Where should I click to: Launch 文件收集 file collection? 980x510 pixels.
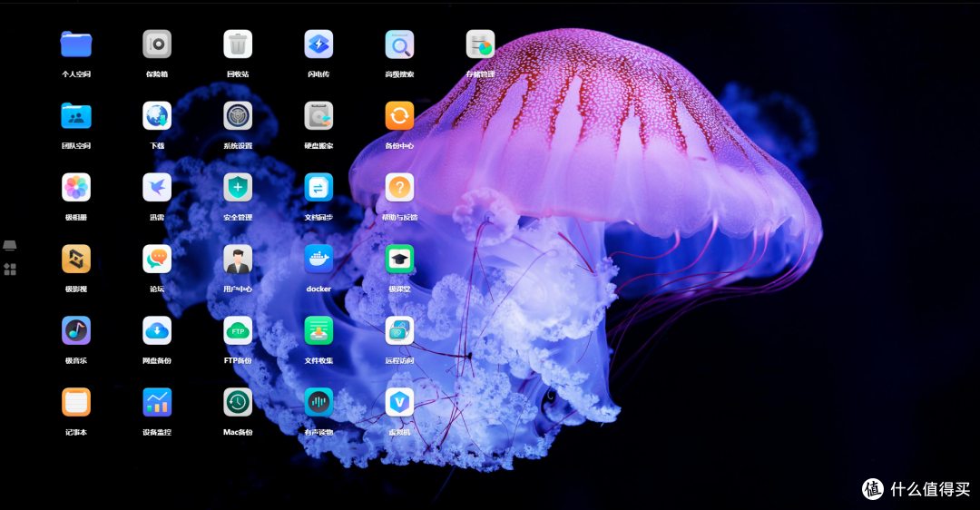tap(318, 330)
